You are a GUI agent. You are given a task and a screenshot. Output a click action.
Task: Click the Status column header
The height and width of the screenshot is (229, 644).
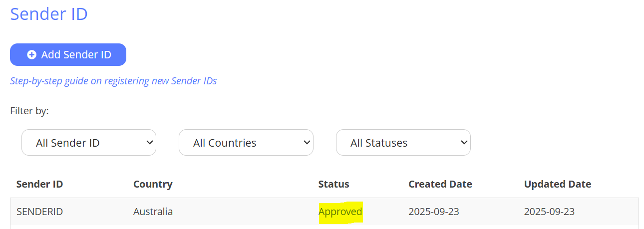click(x=333, y=184)
